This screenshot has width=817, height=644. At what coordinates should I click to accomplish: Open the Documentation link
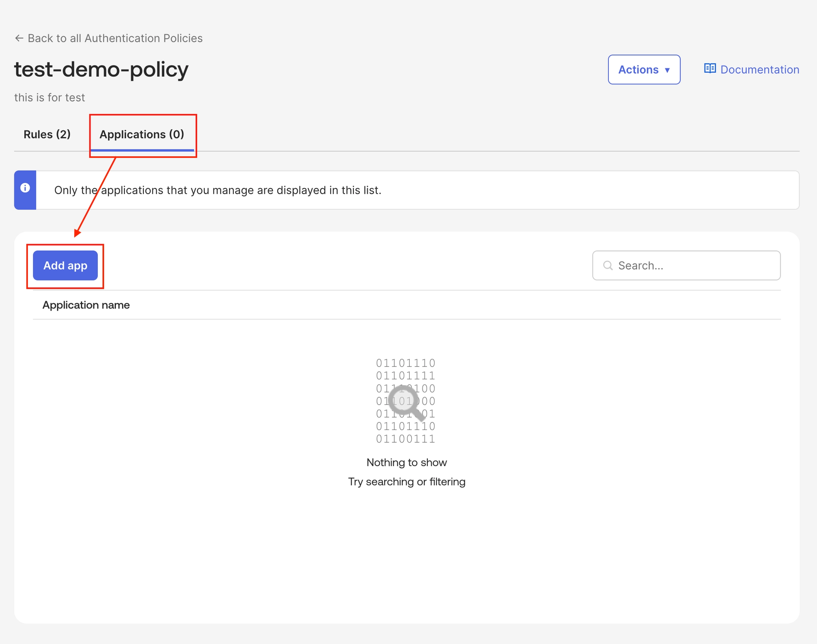(759, 70)
